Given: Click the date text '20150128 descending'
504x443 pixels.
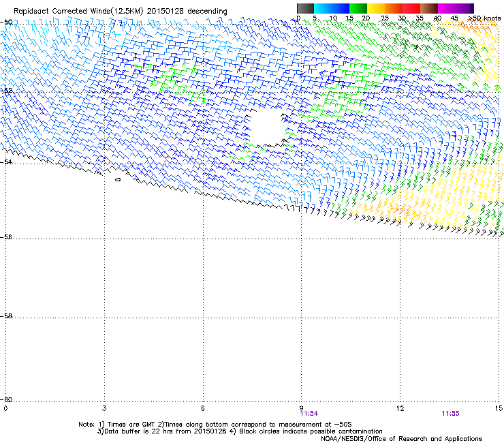Looking at the screenshot, I should coord(187,11).
